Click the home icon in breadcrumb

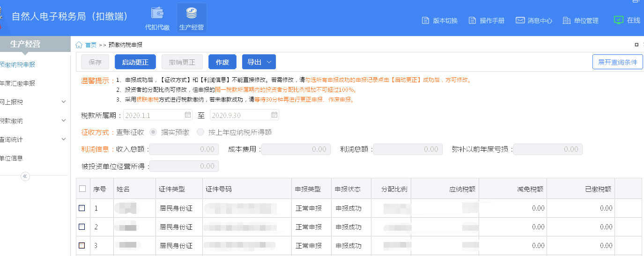(79, 45)
